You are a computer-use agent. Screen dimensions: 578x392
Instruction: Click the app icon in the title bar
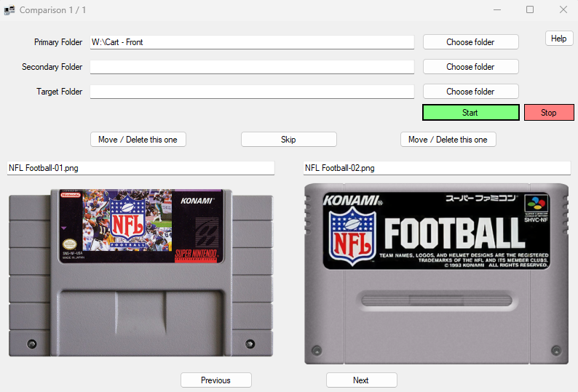(x=9, y=10)
